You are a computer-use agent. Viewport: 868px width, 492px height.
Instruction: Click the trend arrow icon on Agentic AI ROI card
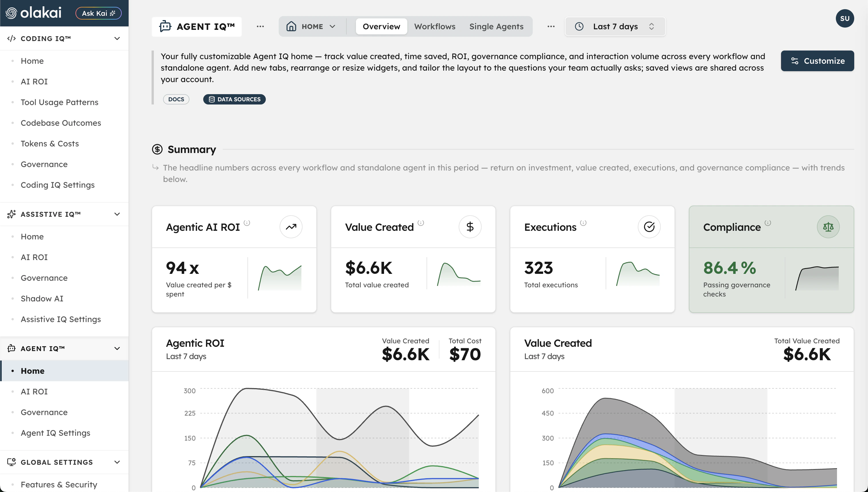tap(291, 227)
